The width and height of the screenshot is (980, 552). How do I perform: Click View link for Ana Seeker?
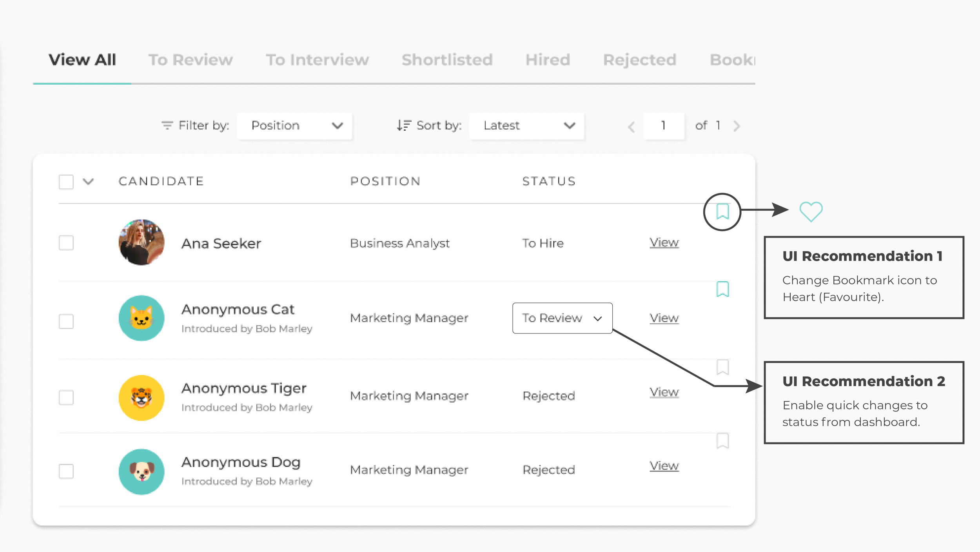(664, 242)
